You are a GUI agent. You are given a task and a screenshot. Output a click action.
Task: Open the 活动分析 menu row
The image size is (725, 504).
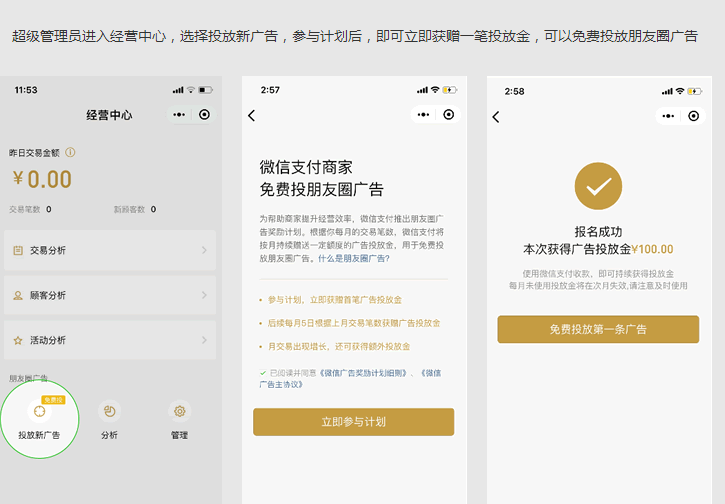[110, 340]
